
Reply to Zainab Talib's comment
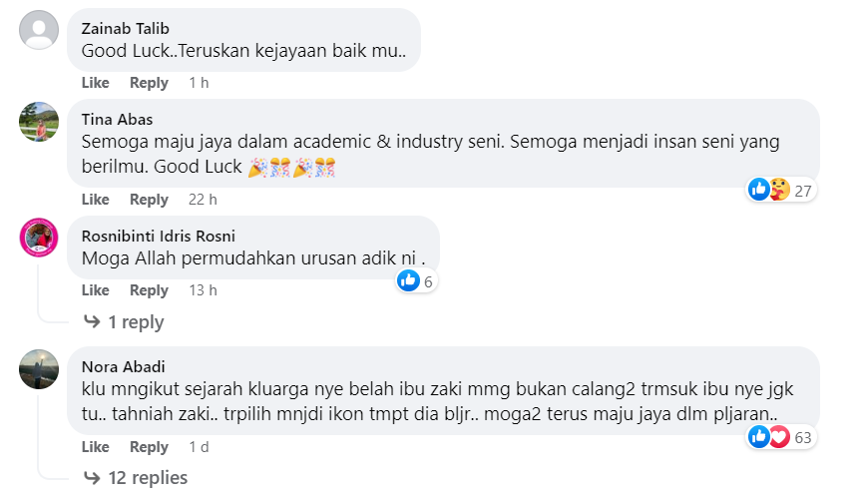pyautogui.click(x=149, y=83)
